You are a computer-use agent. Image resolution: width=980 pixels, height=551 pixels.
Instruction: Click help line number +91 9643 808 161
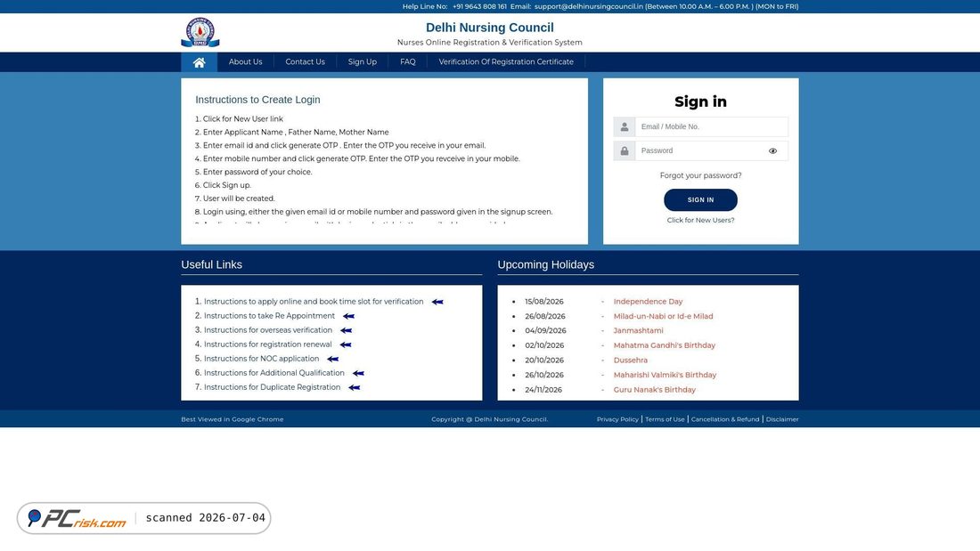(x=479, y=6)
